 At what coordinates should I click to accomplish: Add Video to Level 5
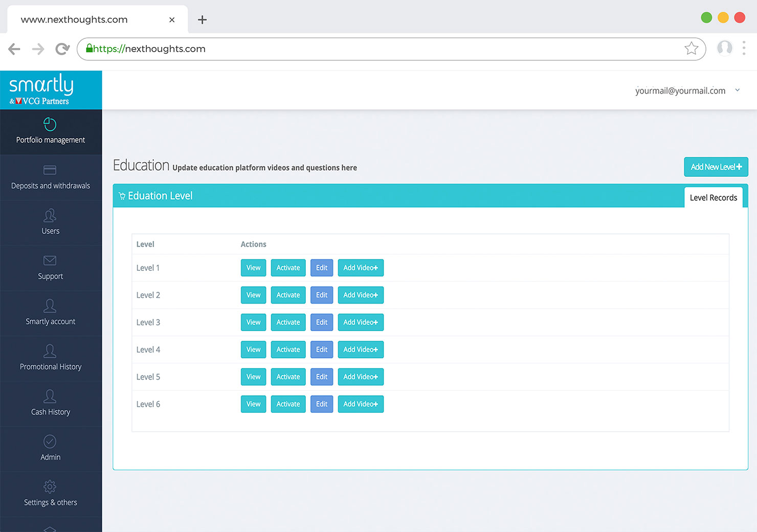(361, 377)
